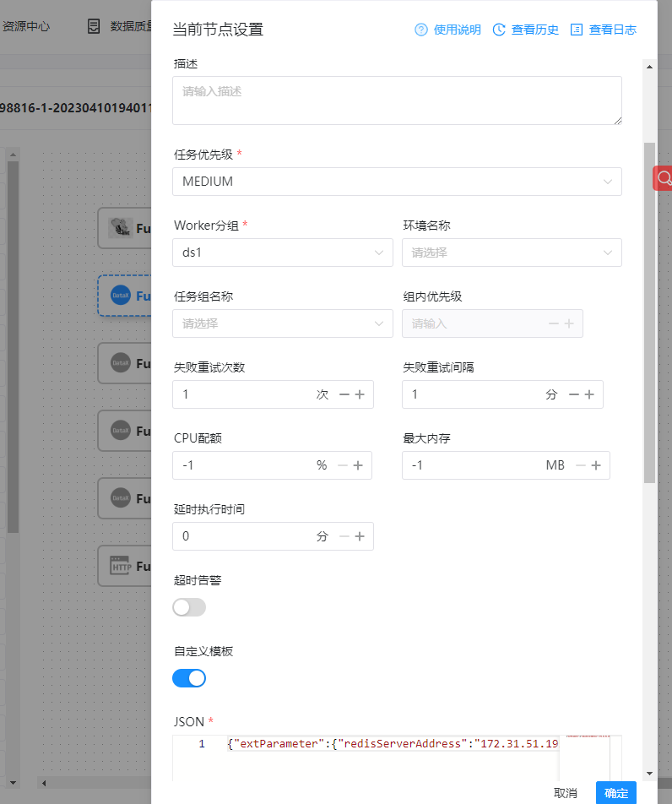Image resolution: width=672 pixels, height=804 pixels.
Task: Click the dialog scrollbar down arrow
Action: pos(649,774)
